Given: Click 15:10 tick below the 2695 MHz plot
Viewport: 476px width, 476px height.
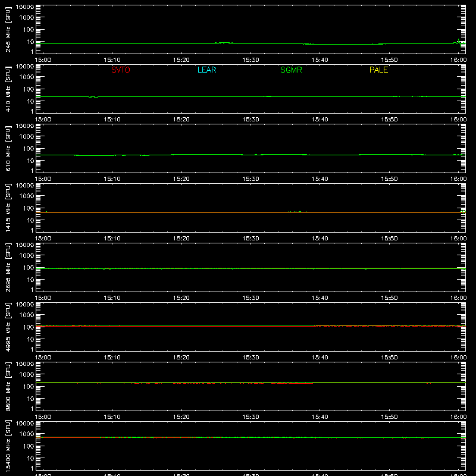Looking at the screenshot, I should click(x=112, y=298).
